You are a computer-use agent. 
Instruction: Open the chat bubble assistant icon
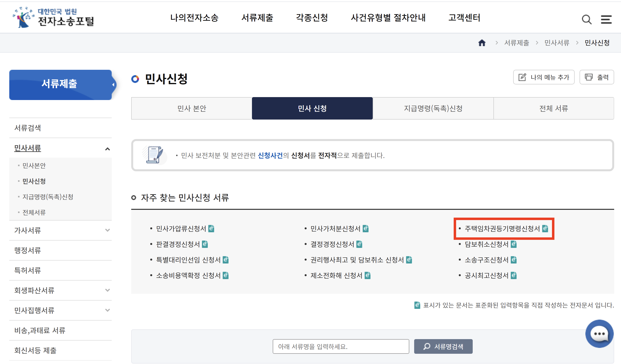(599, 334)
